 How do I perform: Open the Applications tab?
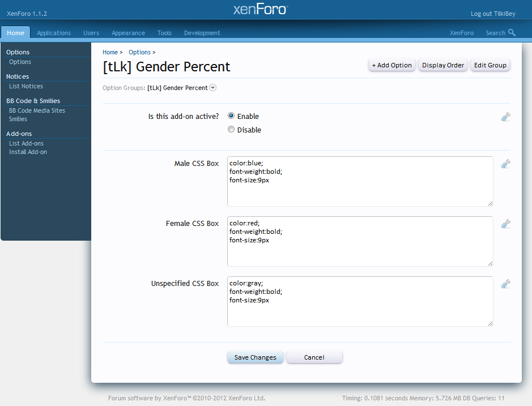[54, 33]
